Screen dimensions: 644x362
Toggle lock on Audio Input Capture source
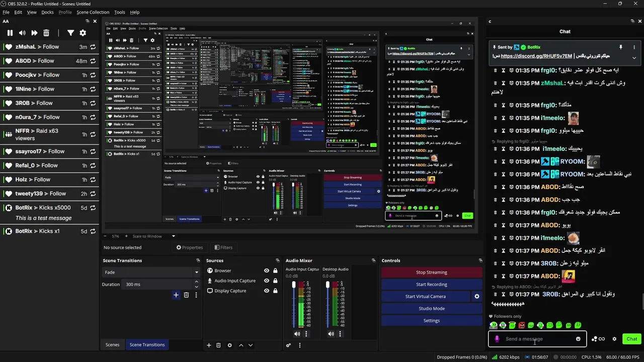tap(275, 281)
